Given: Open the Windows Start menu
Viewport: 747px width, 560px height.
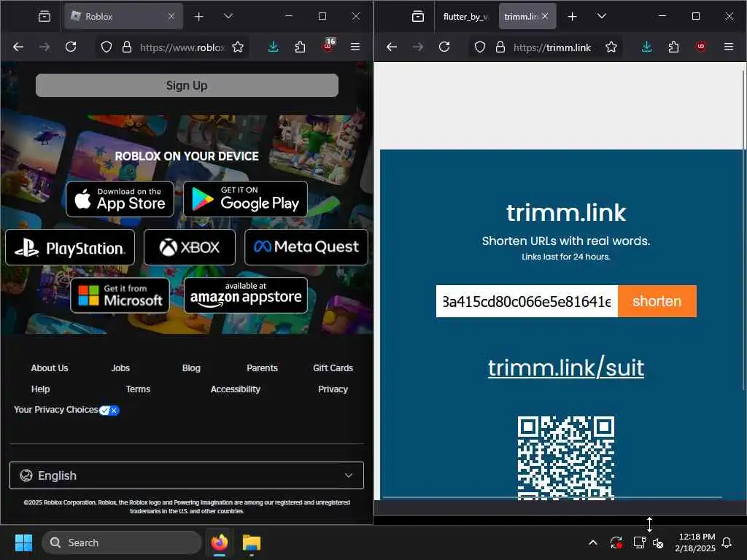Looking at the screenshot, I should (x=23, y=542).
